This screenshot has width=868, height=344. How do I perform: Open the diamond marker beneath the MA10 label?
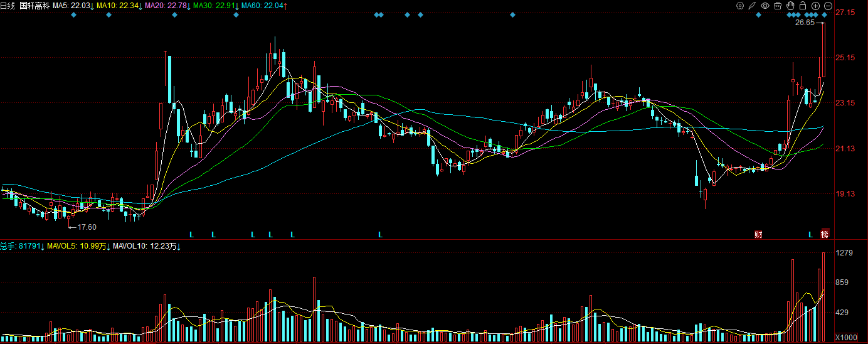[x=109, y=14]
